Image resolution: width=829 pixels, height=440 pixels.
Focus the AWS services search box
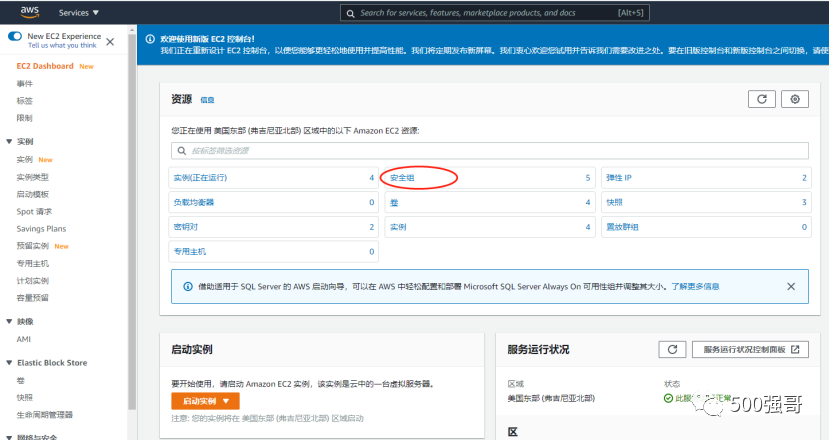(x=494, y=13)
